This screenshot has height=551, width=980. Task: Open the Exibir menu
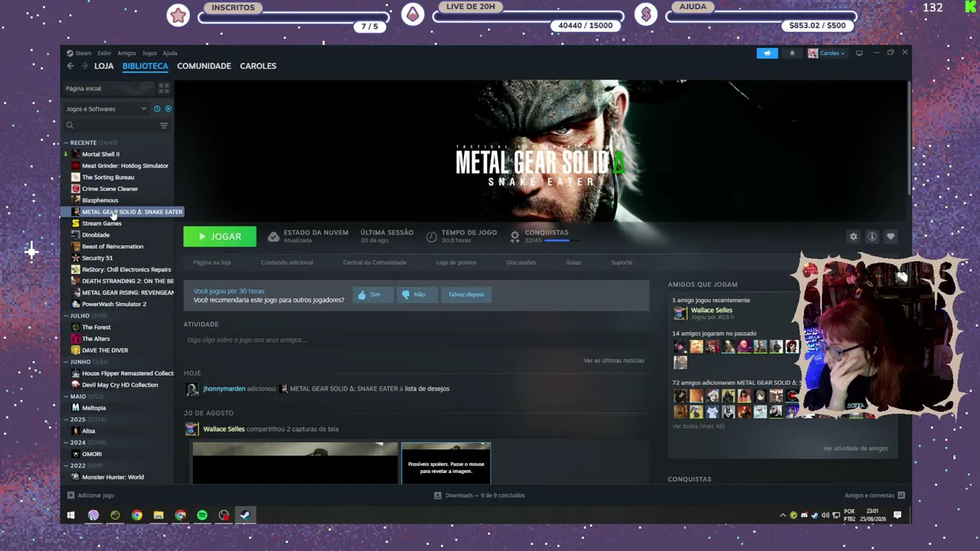click(x=104, y=54)
